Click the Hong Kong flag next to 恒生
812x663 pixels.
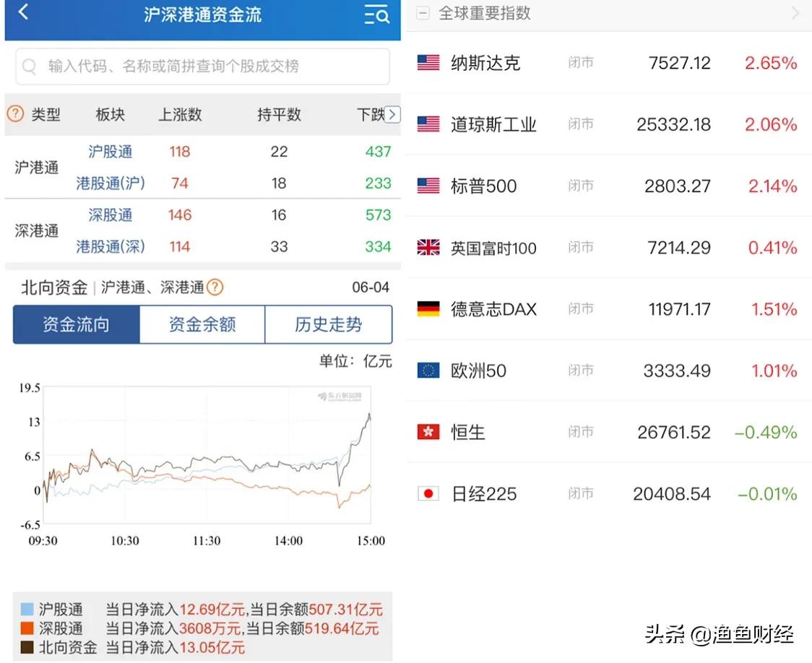428,432
